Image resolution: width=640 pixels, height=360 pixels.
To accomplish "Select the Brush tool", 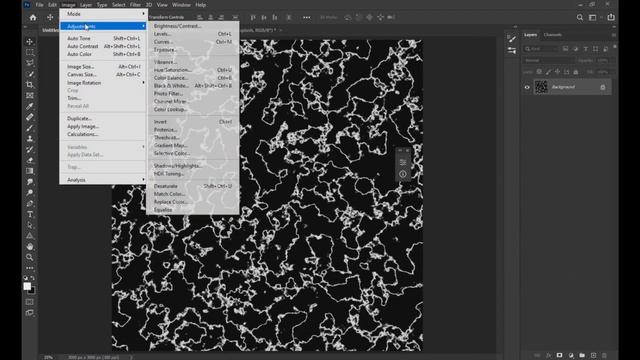I will pos(30,128).
